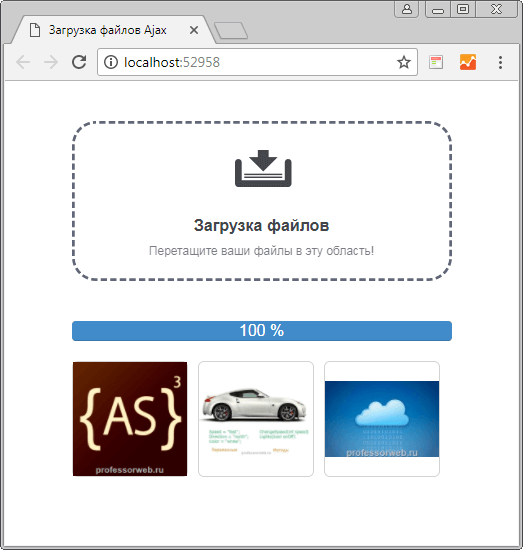Open site info icon in address bar

tap(111, 62)
